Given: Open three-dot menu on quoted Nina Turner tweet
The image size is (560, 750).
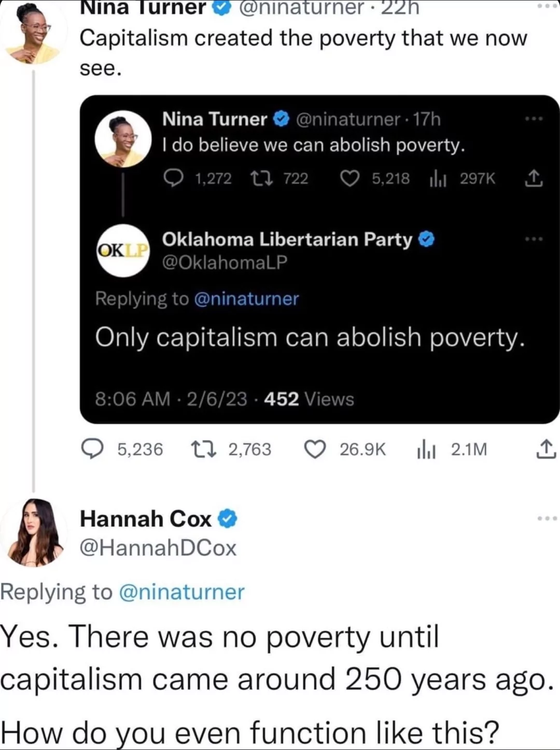Looking at the screenshot, I should coord(534,119).
